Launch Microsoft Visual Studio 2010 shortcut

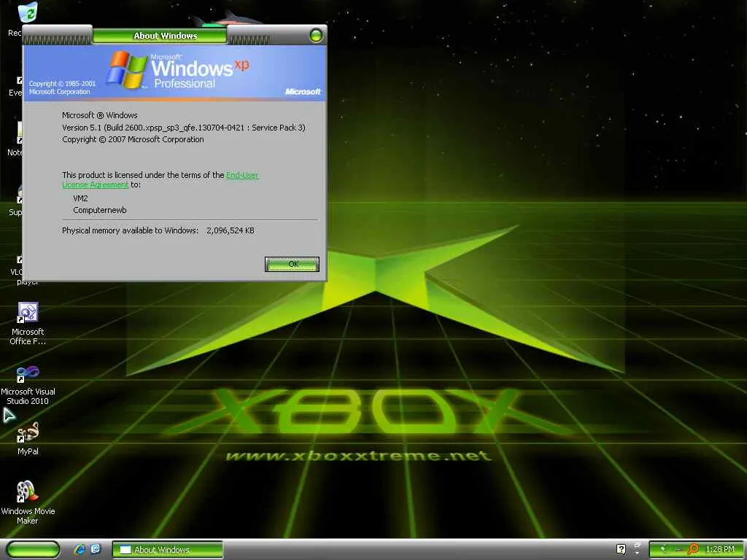28,385
